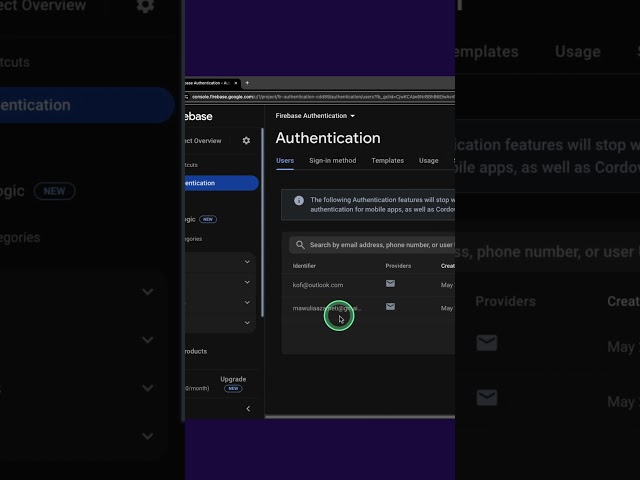Collapse the sidebar with the left arrow
The height and width of the screenshot is (480, 640).
(248, 409)
